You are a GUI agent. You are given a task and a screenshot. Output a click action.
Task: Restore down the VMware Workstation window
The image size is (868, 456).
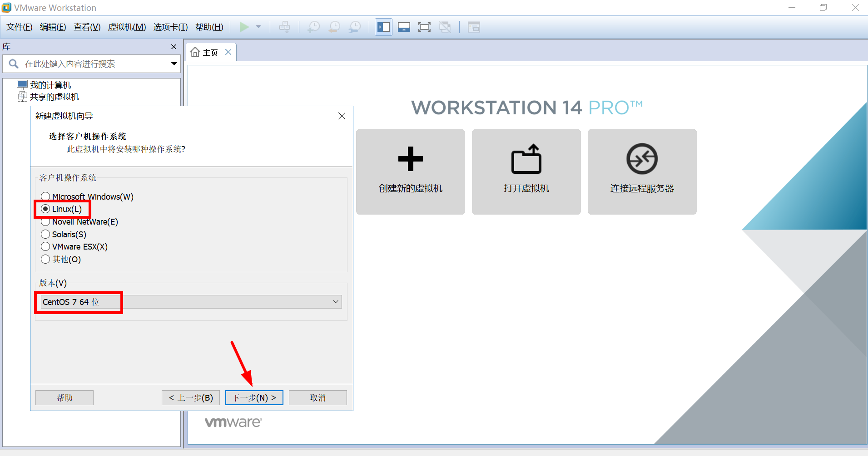(823, 8)
